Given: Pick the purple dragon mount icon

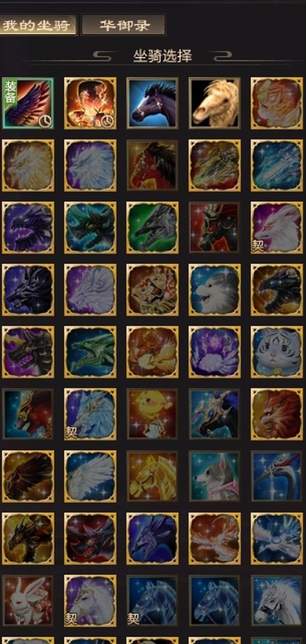Looking at the screenshot, I should pyautogui.click(x=28, y=227).
